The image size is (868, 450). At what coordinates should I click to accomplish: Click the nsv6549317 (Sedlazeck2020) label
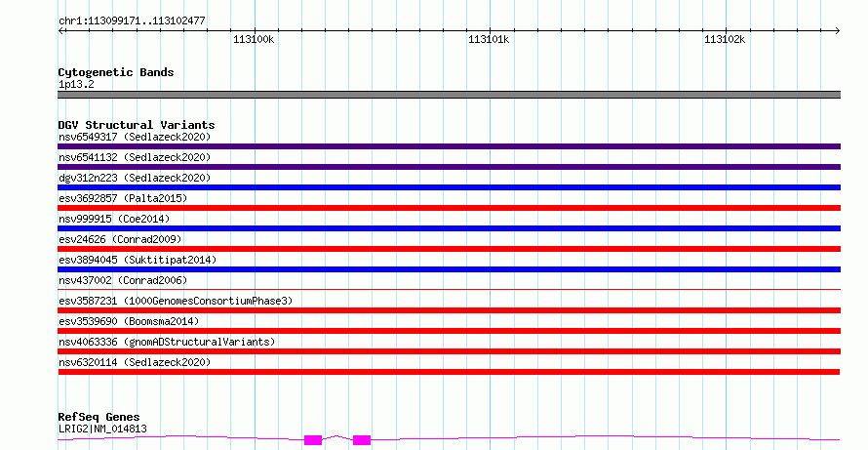pos(135,137)
